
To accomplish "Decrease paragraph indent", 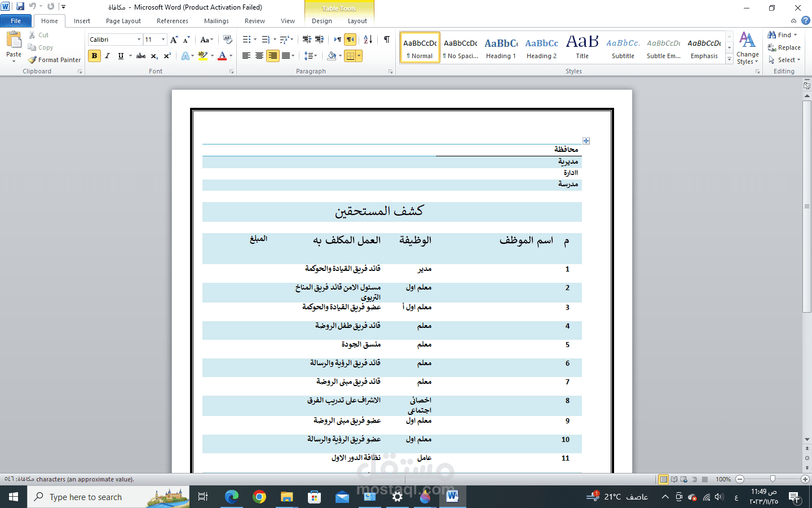I will click(x=306, y=40).
